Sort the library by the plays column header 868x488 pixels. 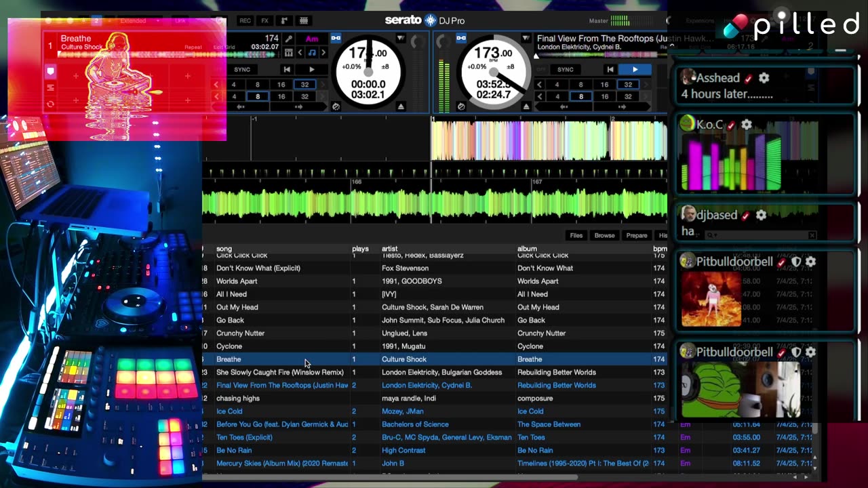[360, 249]
